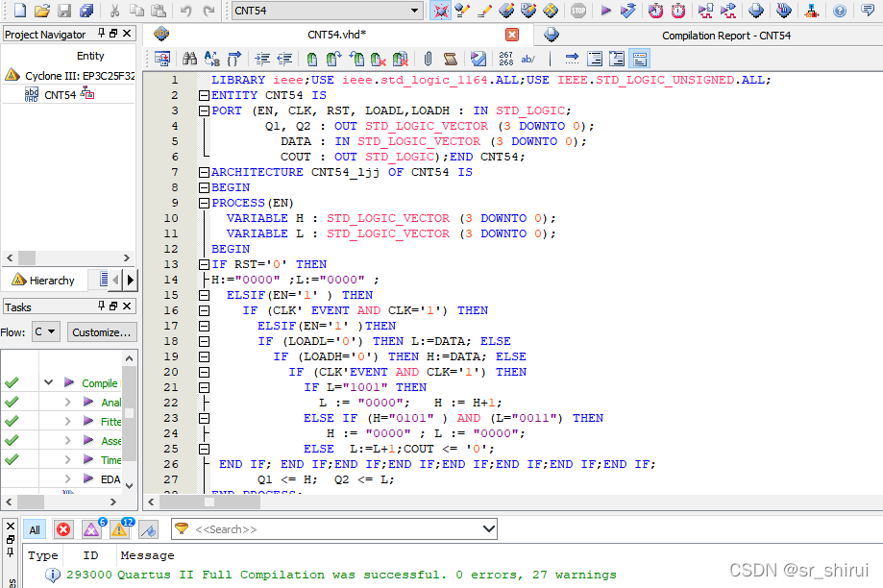883x588 pixels.
Task: Open the Help question-mark icon
Action: click(840, 11)
